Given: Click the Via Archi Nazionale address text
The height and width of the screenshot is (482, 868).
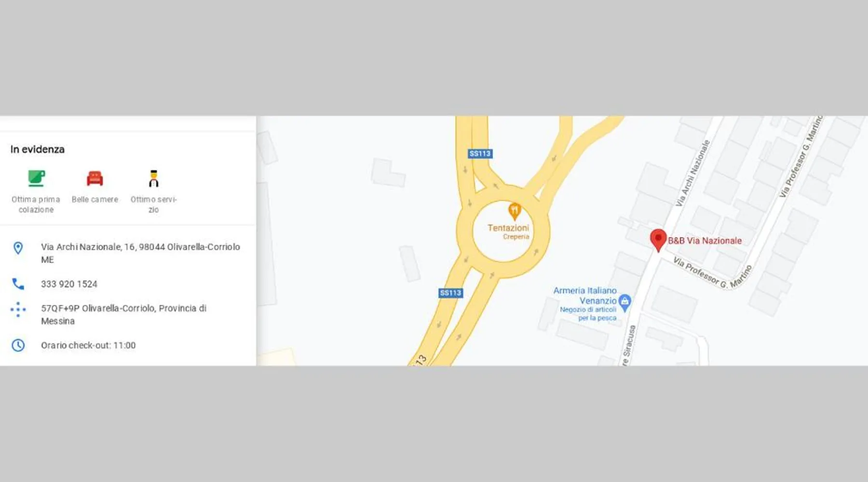Looking at the screenshot, I should click(x=140, y=253).
